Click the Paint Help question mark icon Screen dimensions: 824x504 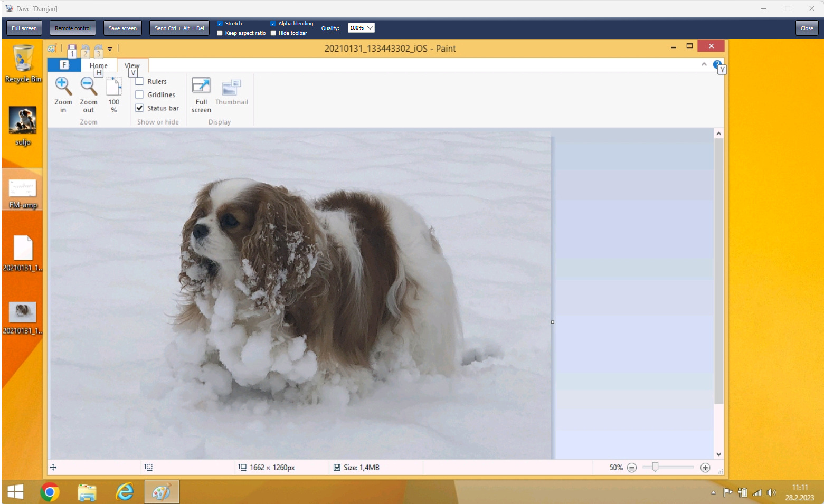717,64
